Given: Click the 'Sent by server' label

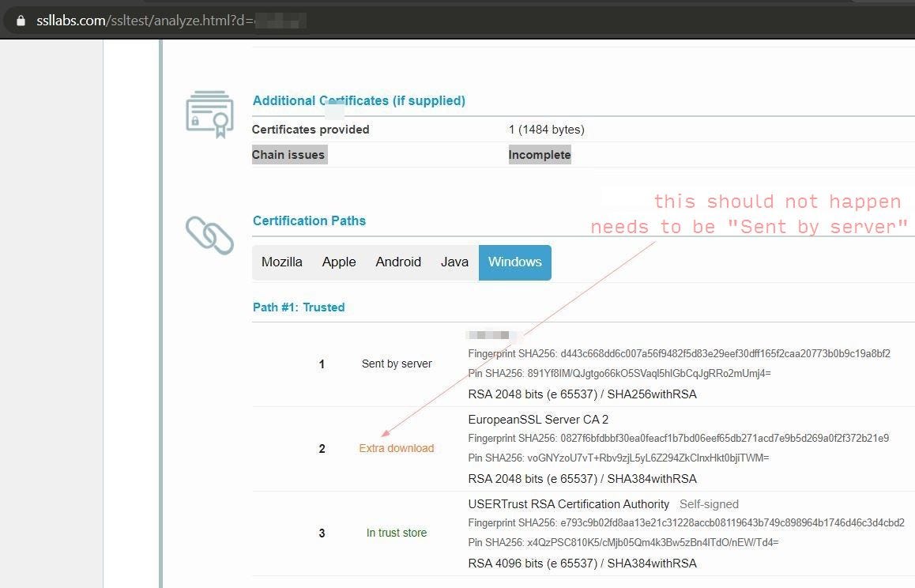Looking at the screenshot, I should pyautogui.click(x=397, y=364).
